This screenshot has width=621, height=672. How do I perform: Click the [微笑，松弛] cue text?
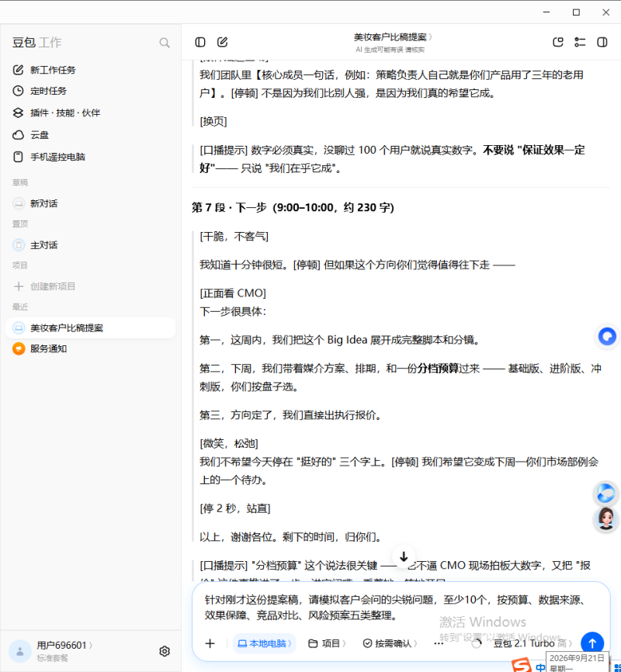(x=228, y=444)
